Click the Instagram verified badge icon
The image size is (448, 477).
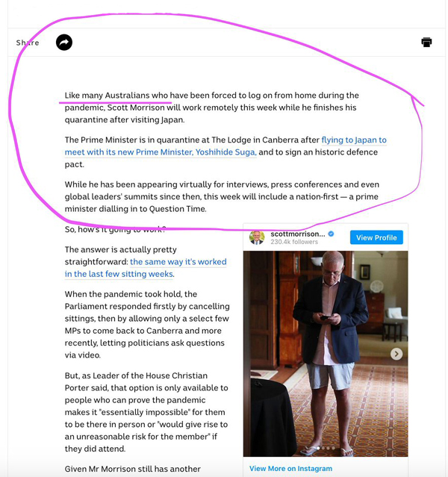(331, 234)
